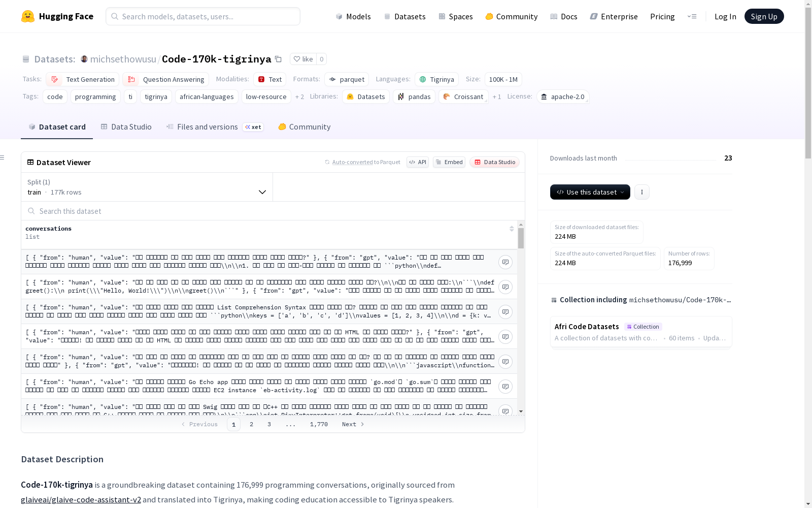The width and height of the screenshot is (812, 508).
Task: Click the Log In link
Action: 725,16
